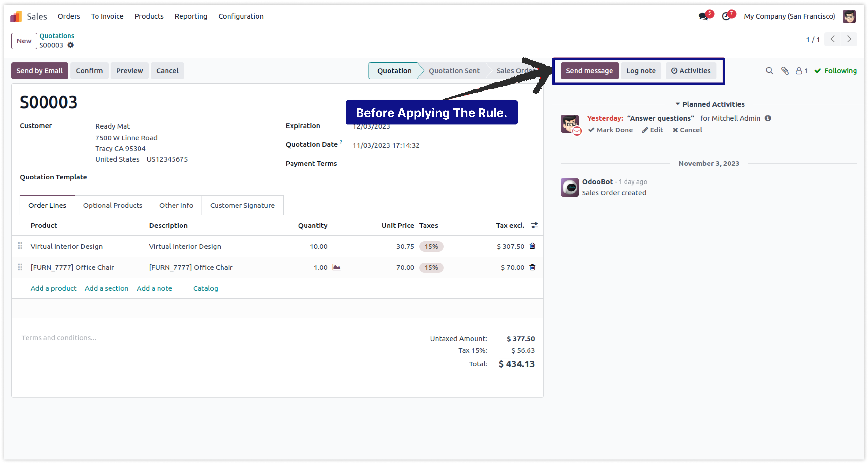Open the Configuration menu
The image size is (868, 463).
(241, 16)
